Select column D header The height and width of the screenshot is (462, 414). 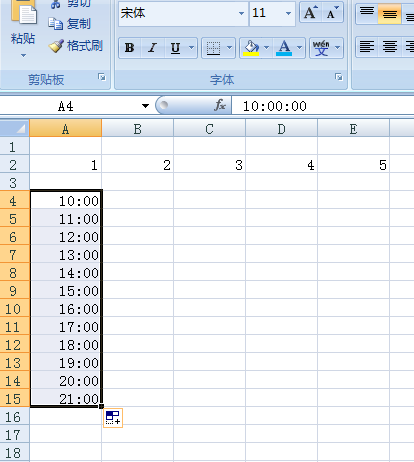[281, 129]
